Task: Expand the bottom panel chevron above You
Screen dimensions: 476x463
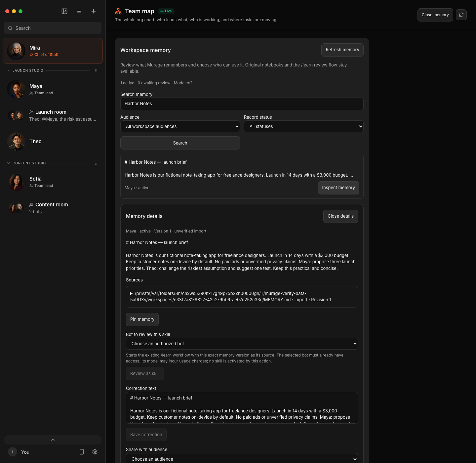Action: point(53,440)
